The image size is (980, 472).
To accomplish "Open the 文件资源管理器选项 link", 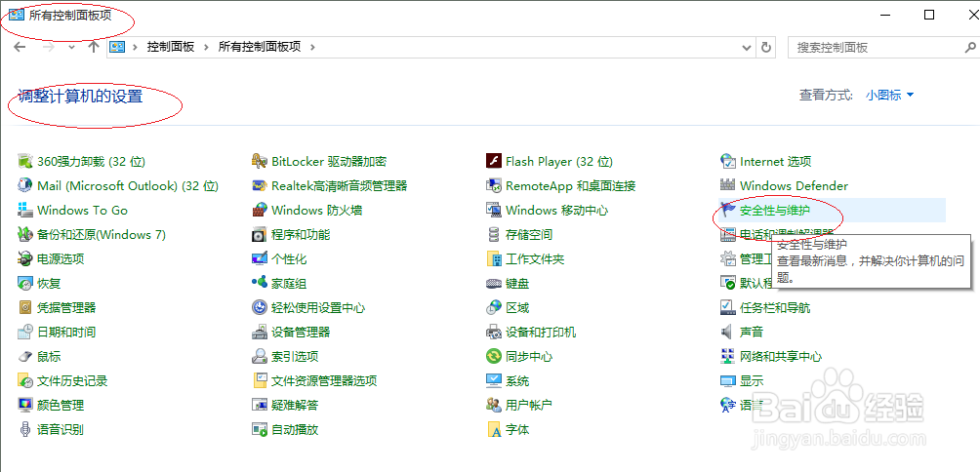I will tap(324, 381).
